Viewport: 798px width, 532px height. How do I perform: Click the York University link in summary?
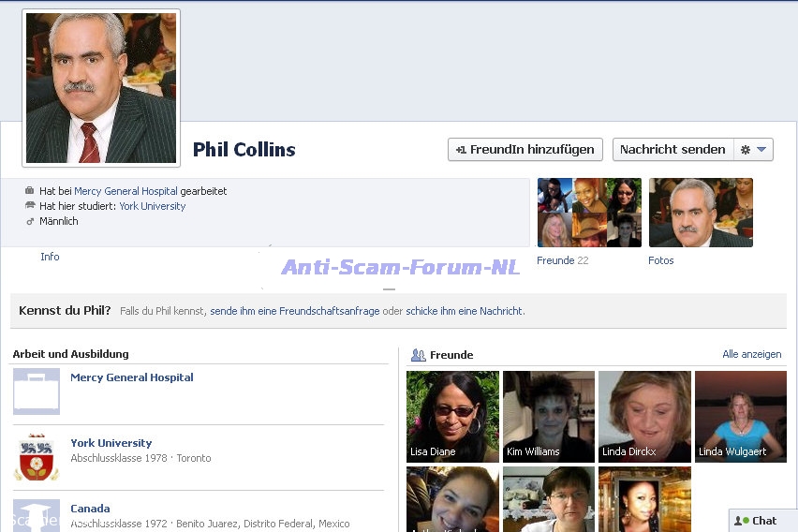click(x=152, y=206)
